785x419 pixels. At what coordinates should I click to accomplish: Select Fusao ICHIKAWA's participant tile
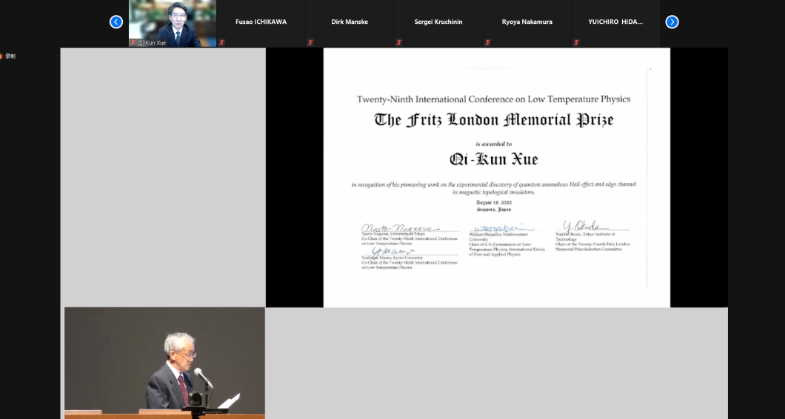261,22
